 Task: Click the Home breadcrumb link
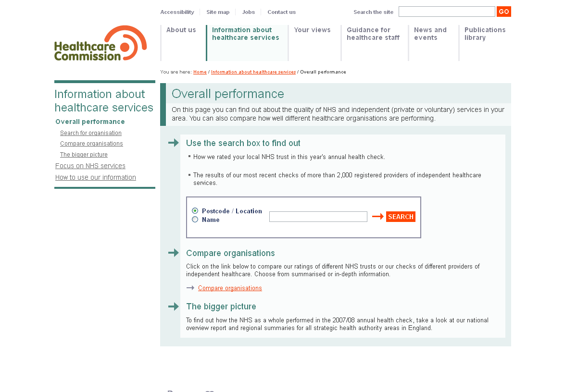coord(200,72)
